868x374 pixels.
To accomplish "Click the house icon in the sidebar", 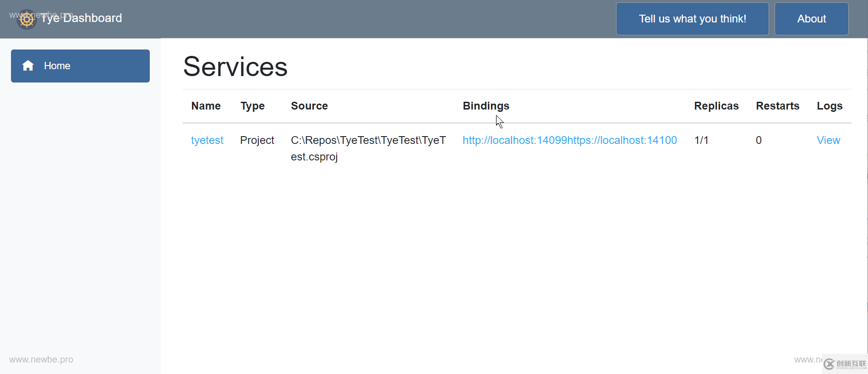I will tap(28, 66).
